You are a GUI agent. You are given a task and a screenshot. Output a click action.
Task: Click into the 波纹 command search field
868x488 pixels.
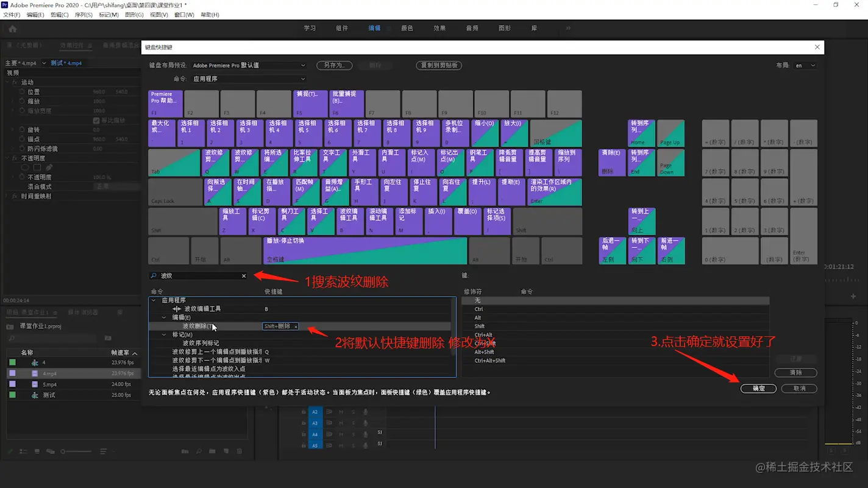[x=198, y=276]
